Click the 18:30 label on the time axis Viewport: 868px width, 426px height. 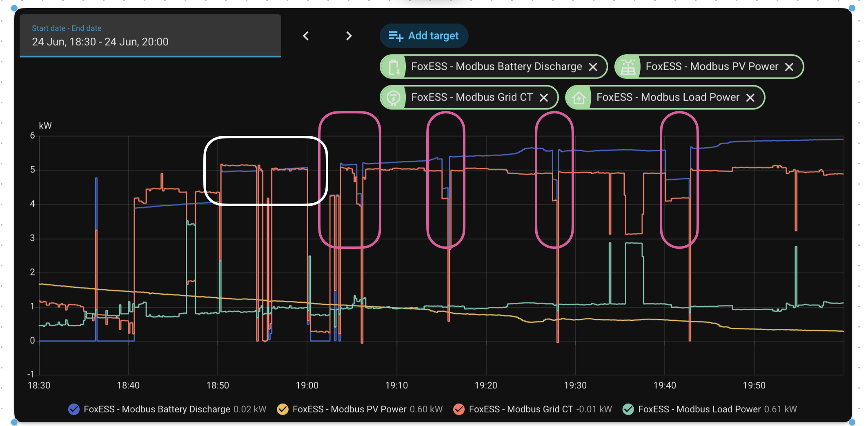tap(39, 386)
